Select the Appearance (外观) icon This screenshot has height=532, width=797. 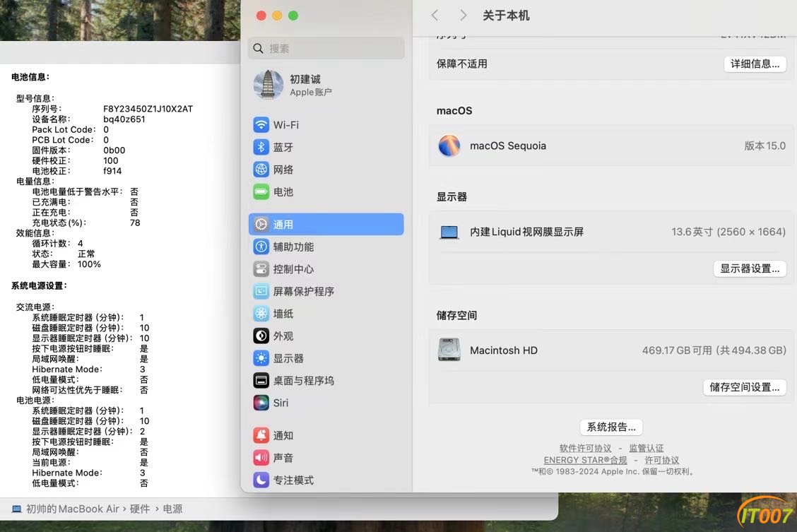261,336
